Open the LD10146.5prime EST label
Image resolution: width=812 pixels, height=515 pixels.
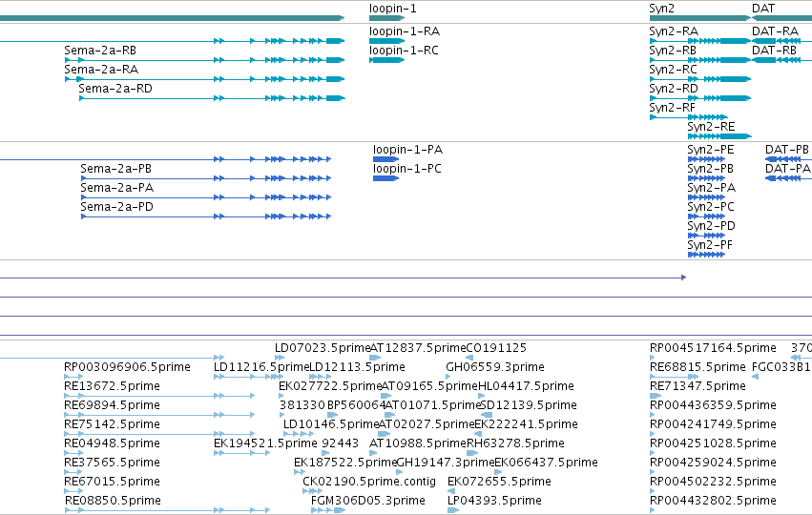coord(331,425)
